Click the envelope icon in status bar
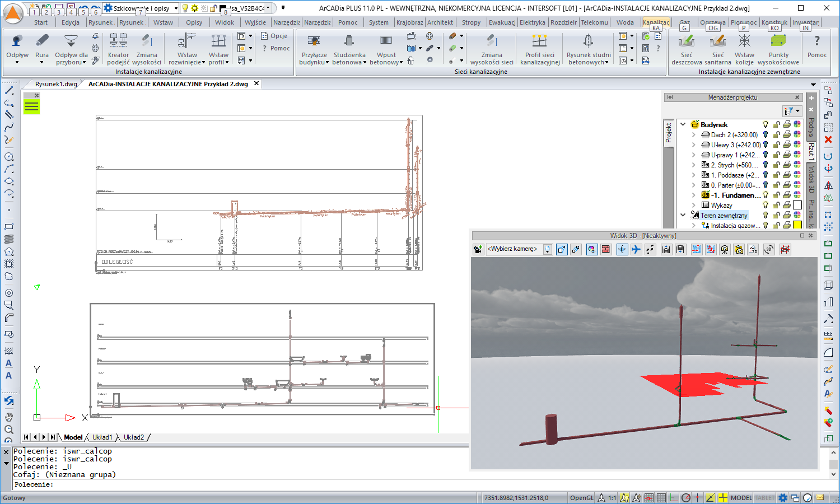This screenshot has height=504, width=840. click(x=820, y=497)
